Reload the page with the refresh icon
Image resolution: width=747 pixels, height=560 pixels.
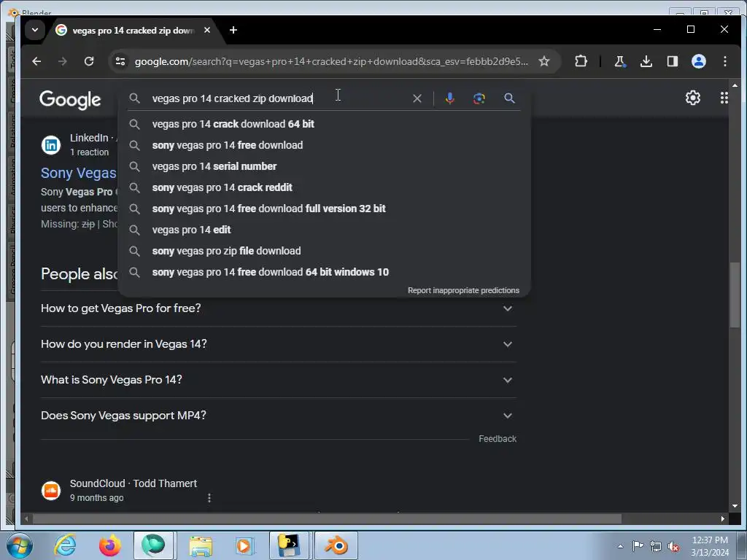pos(88,61)
